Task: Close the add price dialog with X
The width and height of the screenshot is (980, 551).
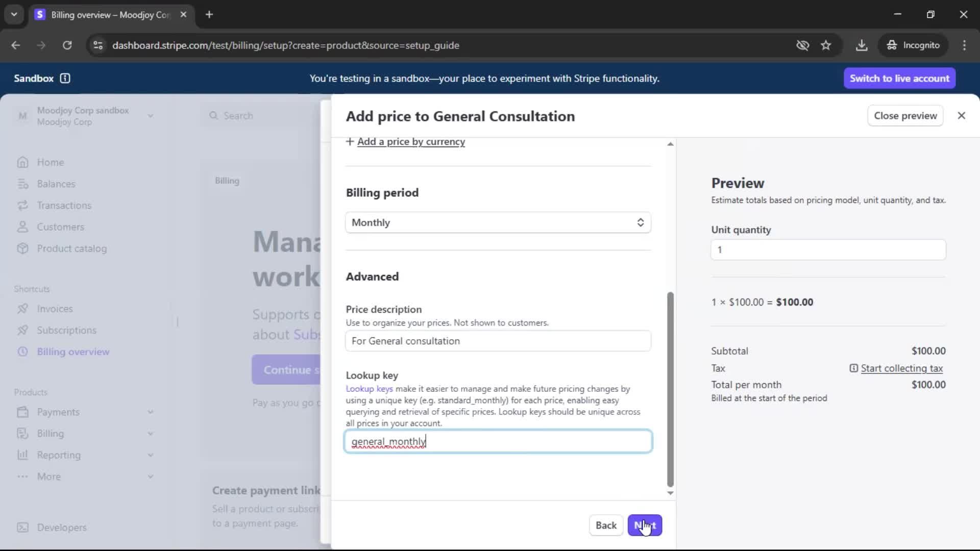Action: pyautogui.click(x=961, y=116)
